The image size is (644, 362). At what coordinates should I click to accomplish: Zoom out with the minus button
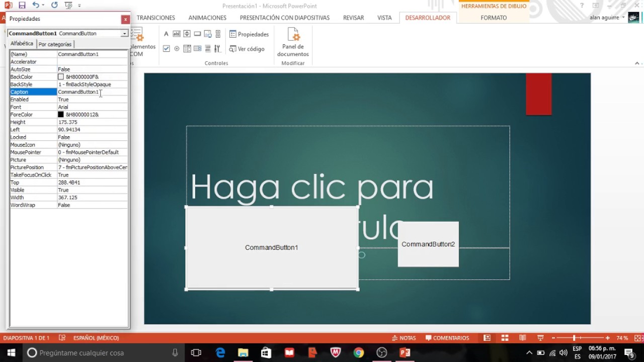click(x=553, y=338)
